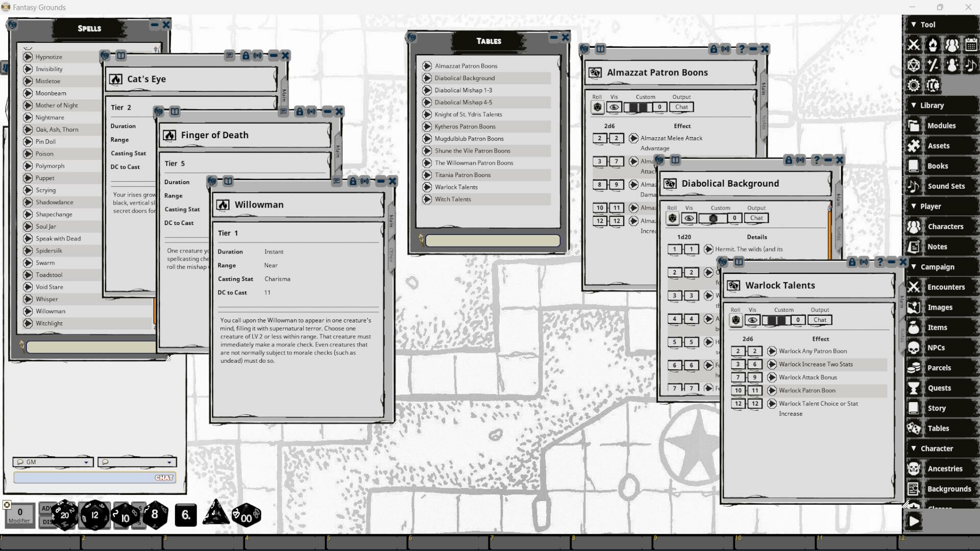Open the Combat Tracker crossed-swords tool
980x551 pixels.
[x=914, y=45]
